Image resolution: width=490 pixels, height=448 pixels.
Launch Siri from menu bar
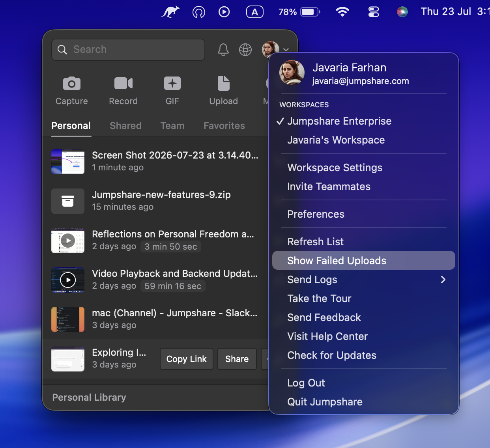pyautogui.click(x=402, y=12)
